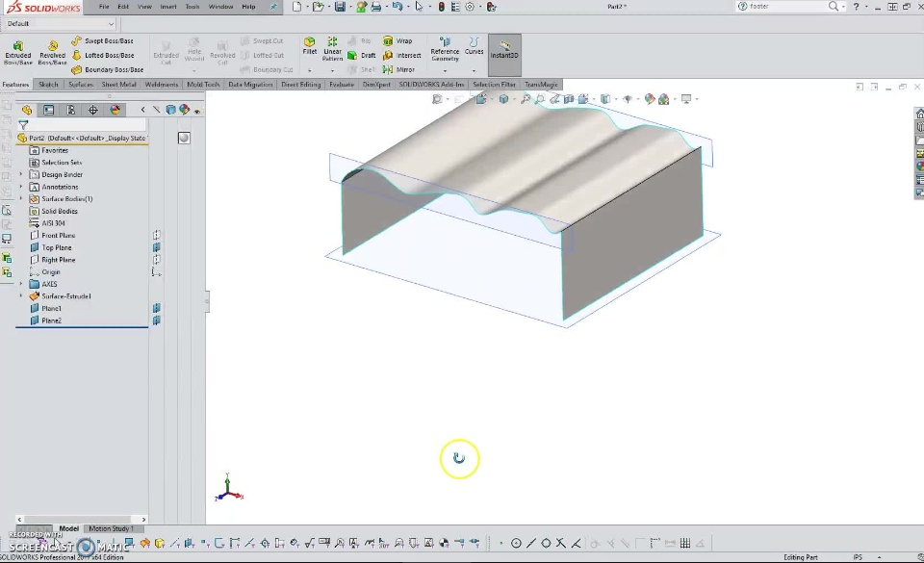The width and height of the screenshot is (924, 563).
Task: Apply the Fillet tool
Action: coord(309,45)
